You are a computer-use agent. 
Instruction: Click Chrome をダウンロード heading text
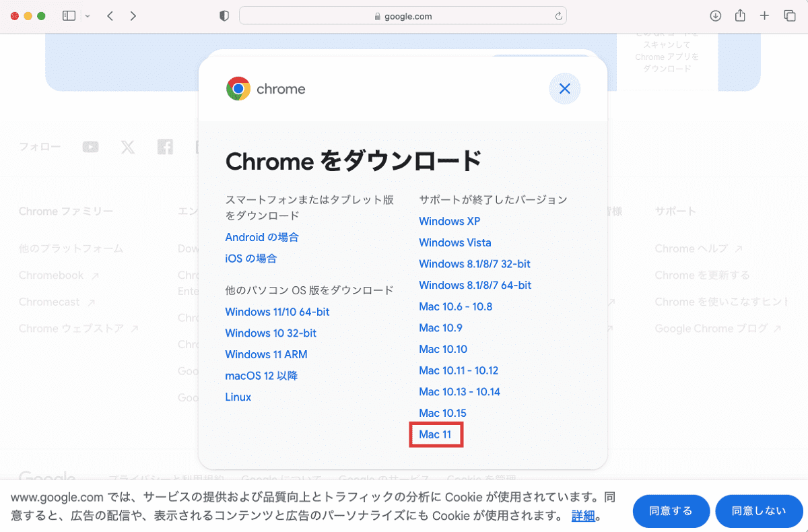coord(353,161)
